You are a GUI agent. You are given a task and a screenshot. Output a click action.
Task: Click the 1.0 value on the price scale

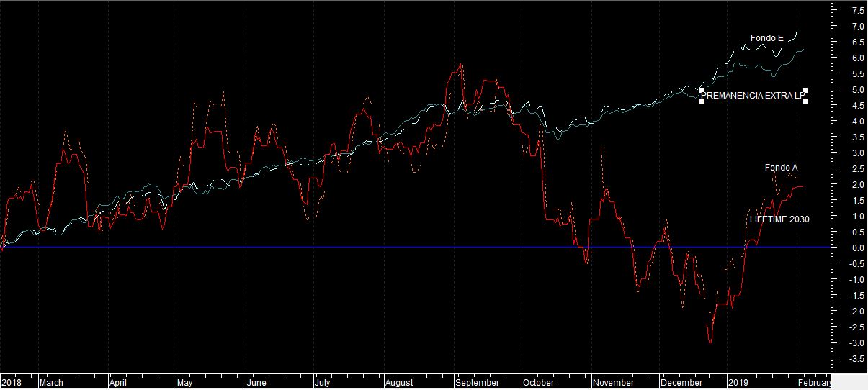(x=859, y=217)
